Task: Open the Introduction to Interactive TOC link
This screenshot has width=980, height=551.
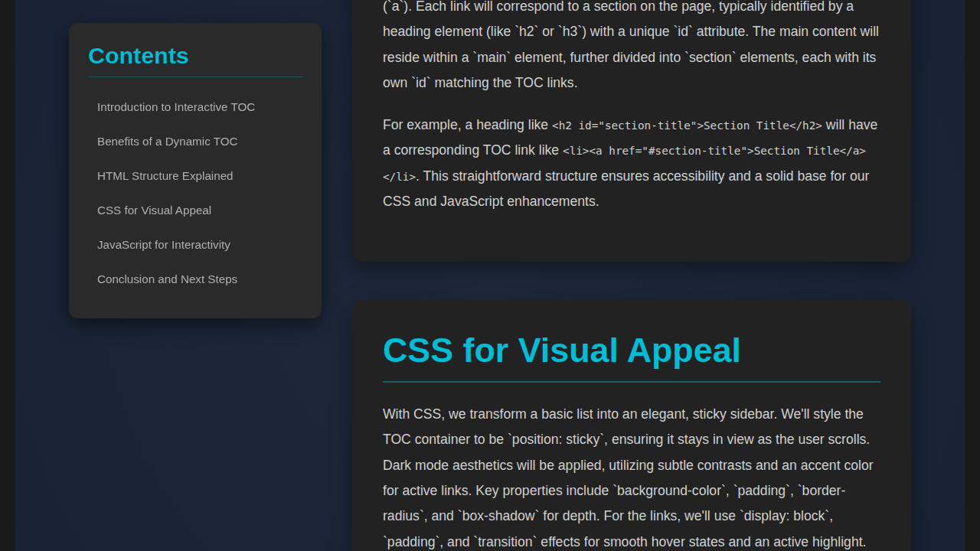Action: 175,107
